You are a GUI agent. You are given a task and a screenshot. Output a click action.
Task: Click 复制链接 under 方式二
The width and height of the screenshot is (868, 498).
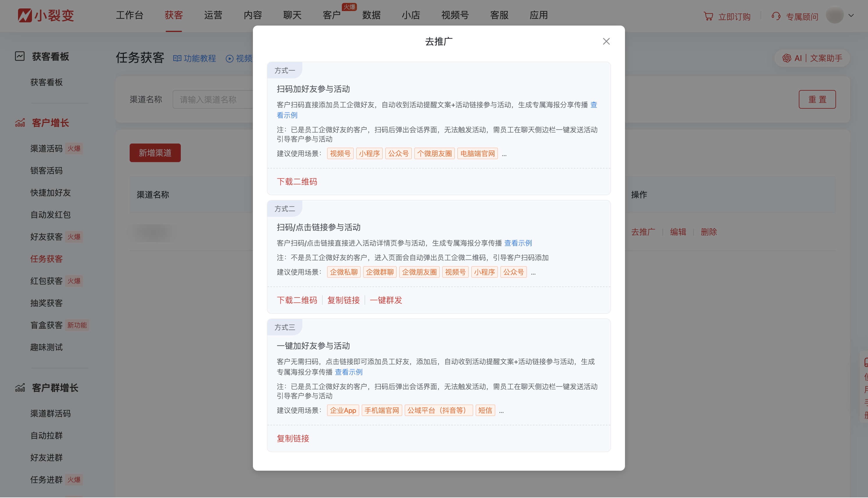pyautogui.click(x=343, y=300)
